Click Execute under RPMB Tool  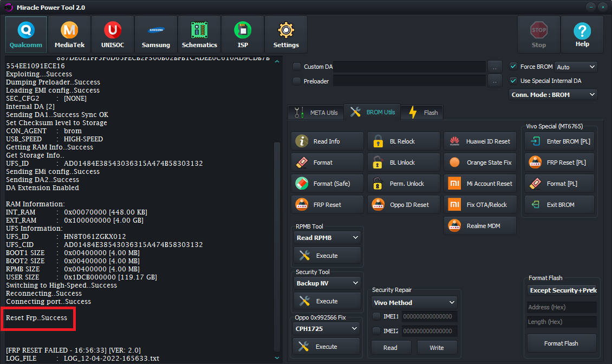327,256
